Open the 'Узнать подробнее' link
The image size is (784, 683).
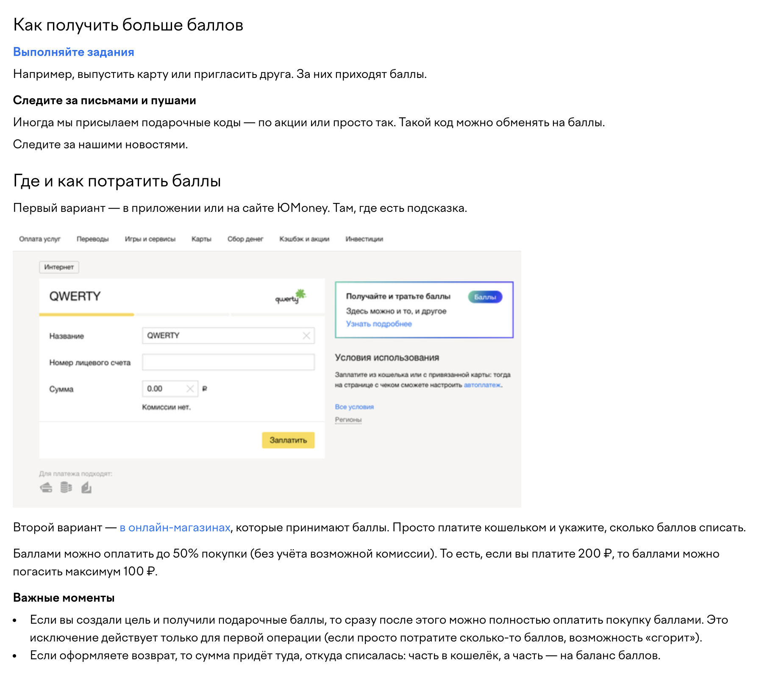point(379,324)
